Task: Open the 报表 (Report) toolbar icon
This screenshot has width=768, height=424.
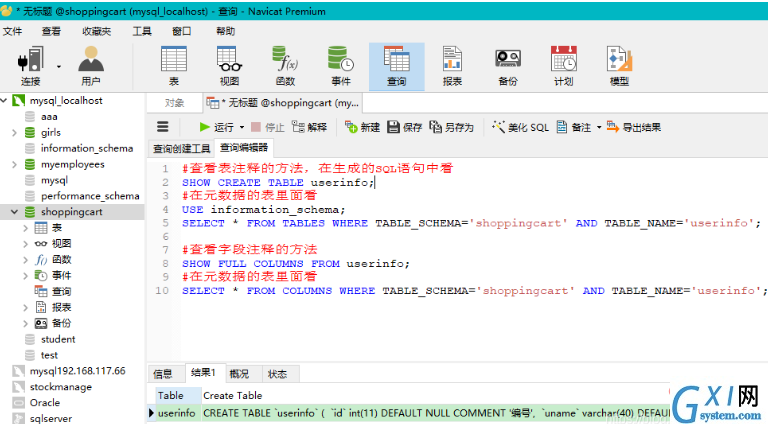Action: click(x=452, y=66)
